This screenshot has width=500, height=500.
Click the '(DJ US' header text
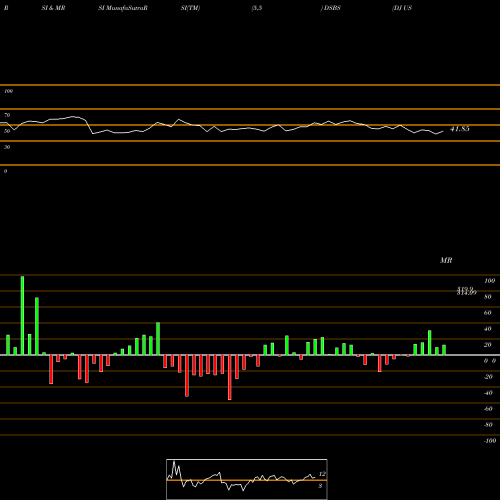(402, 8)
